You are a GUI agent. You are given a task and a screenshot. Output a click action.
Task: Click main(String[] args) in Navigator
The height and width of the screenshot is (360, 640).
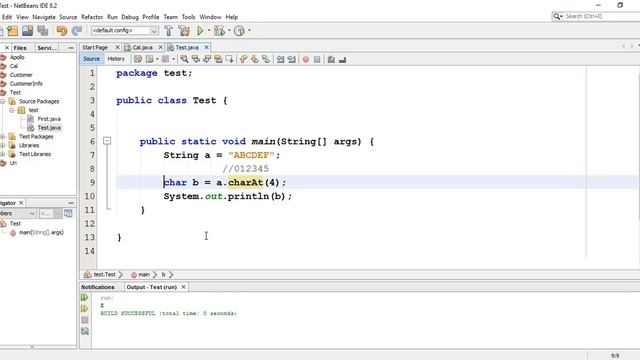pyautogui.click(x=41, y=233)
